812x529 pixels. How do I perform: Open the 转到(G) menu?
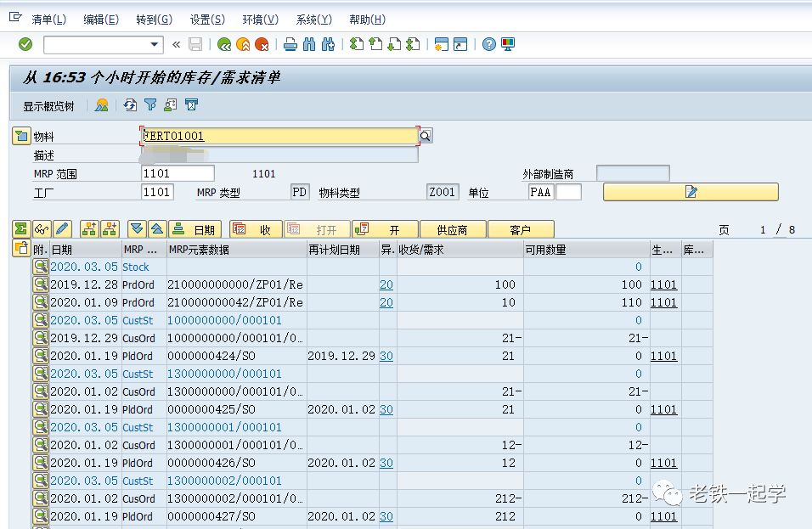tap(155, 20)
